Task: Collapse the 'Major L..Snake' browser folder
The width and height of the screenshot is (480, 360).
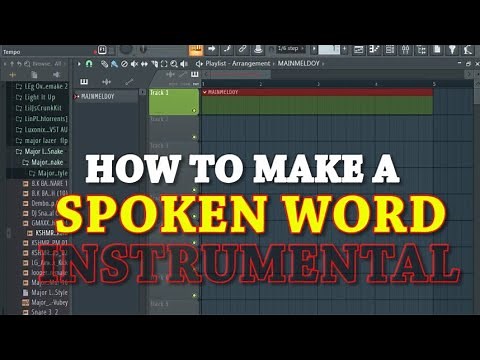Action: [x=40, y=151]
